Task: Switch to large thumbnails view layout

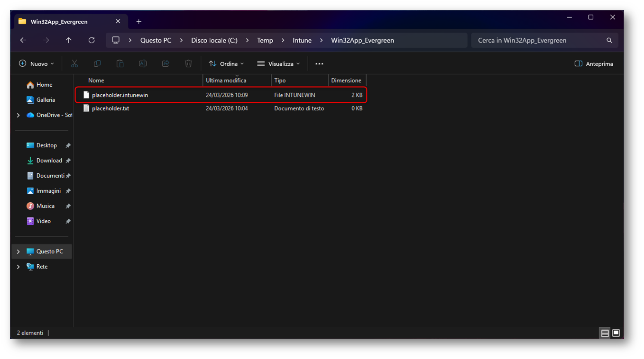Action: (616, 333)
